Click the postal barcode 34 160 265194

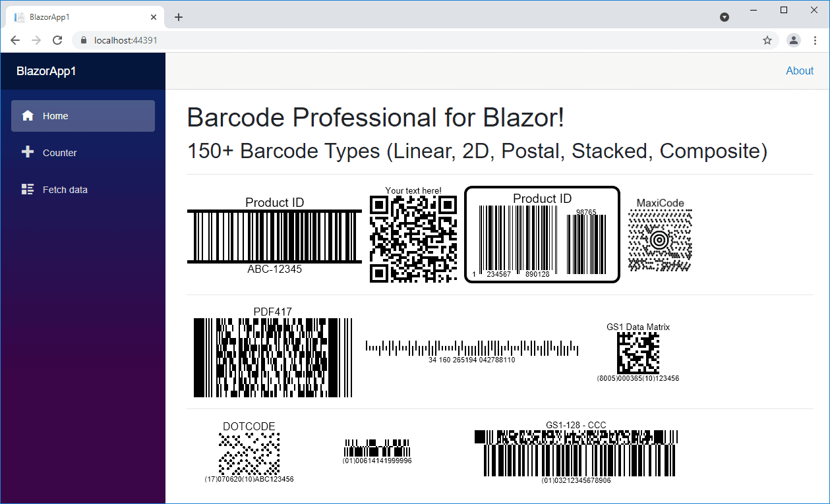472,348
